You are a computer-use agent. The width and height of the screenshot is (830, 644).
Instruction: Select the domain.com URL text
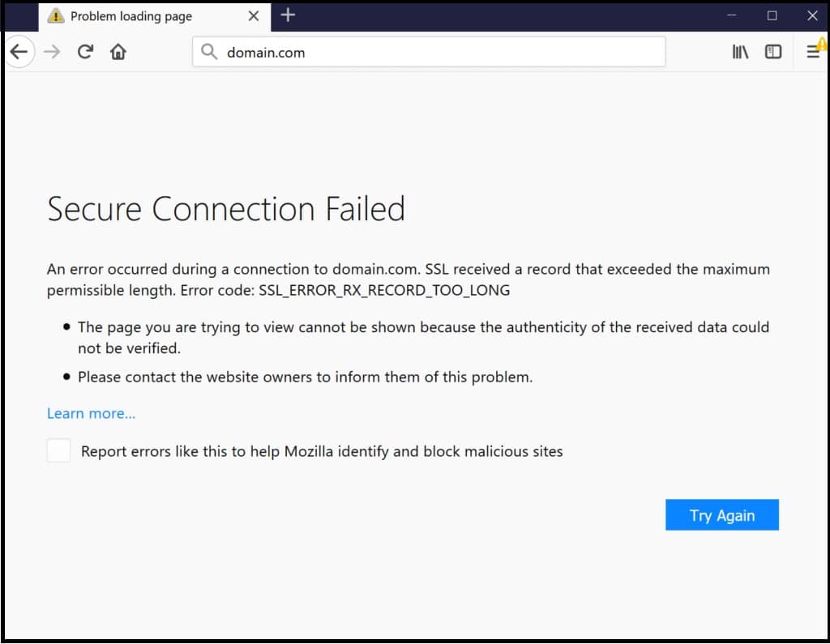tap(266, 52)
